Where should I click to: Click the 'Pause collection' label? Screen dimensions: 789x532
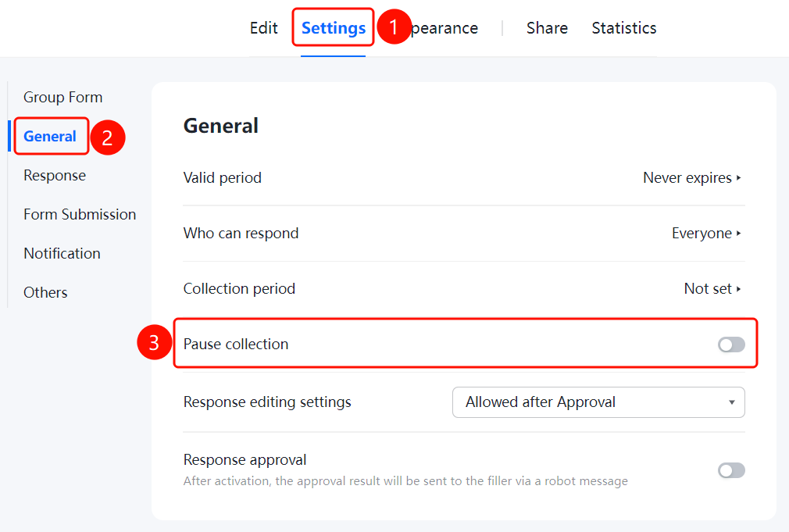pyautogui.click(x=236, y=345)
